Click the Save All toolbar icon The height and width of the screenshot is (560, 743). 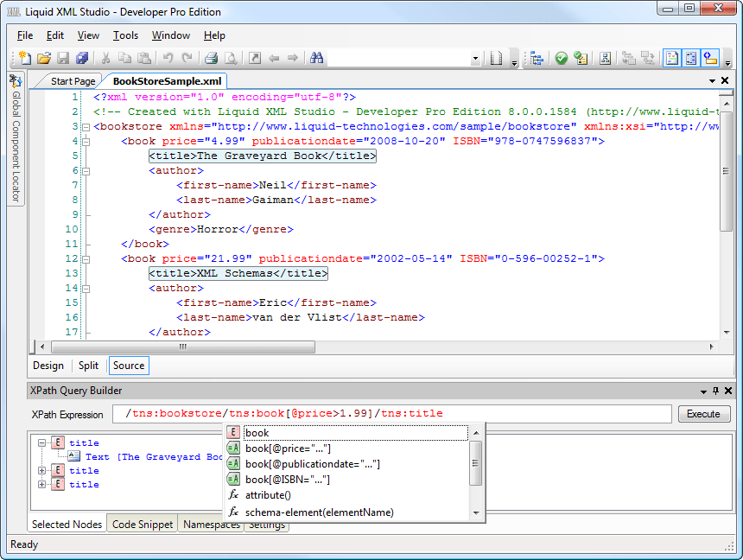point(82,58)
